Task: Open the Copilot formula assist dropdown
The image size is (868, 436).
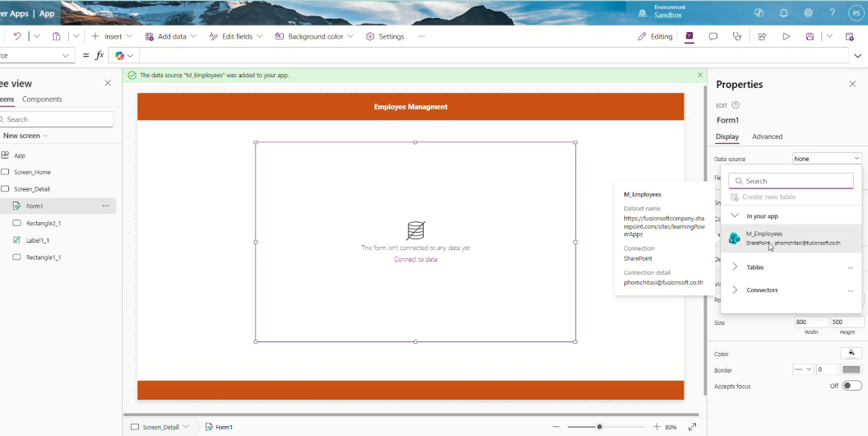Action: coord(124,55)
